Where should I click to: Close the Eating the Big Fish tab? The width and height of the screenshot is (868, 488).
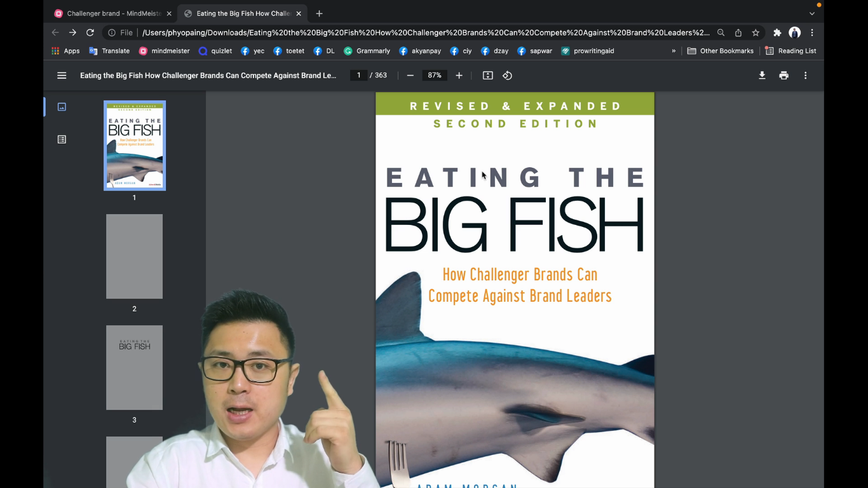(299, 13)
